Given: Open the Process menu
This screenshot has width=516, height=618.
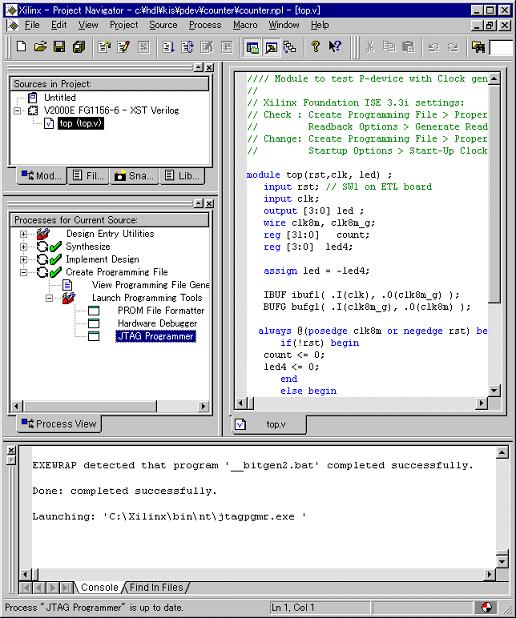Looking at the screenshot, I should coord(205,25).
